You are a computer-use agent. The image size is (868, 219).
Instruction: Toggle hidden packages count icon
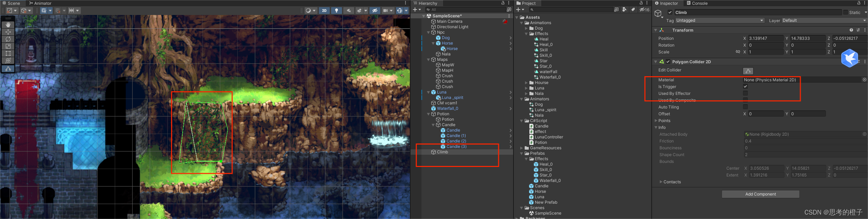pos(644,10)
